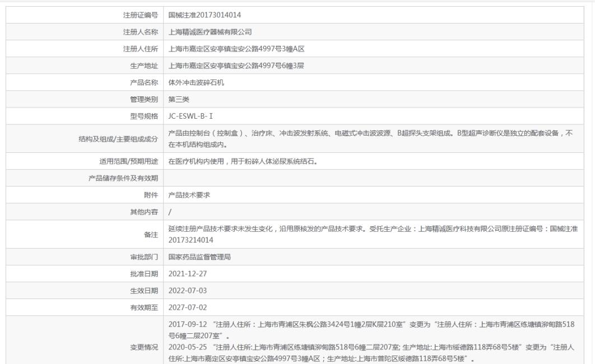595x364 pixels.
Task: Select the 批准日期 label
Action: click(x=144, y=274)
